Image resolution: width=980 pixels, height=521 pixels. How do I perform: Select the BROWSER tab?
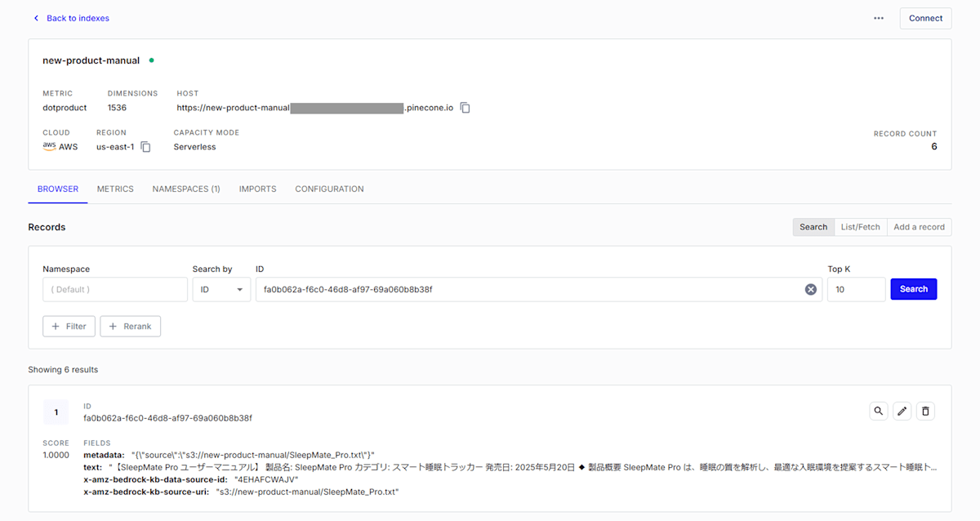(58, 189)
